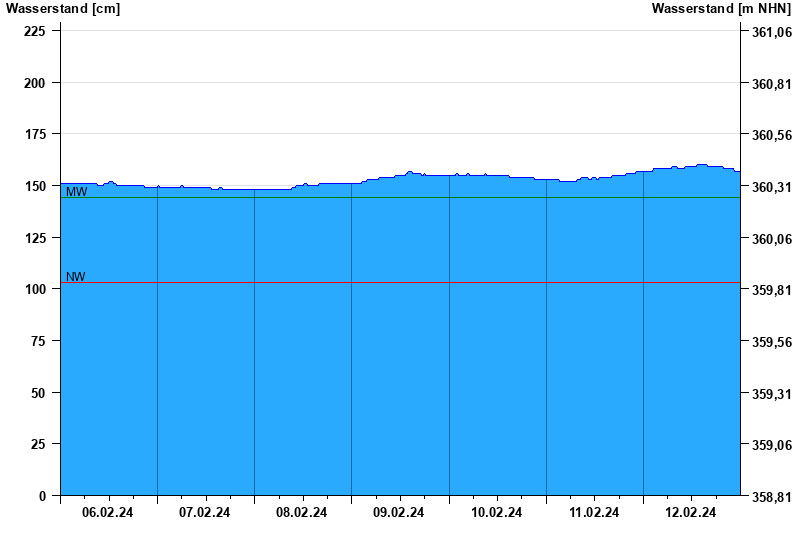
Task: Click the 360,06 value on right axis
Action: tap(772, 239)
